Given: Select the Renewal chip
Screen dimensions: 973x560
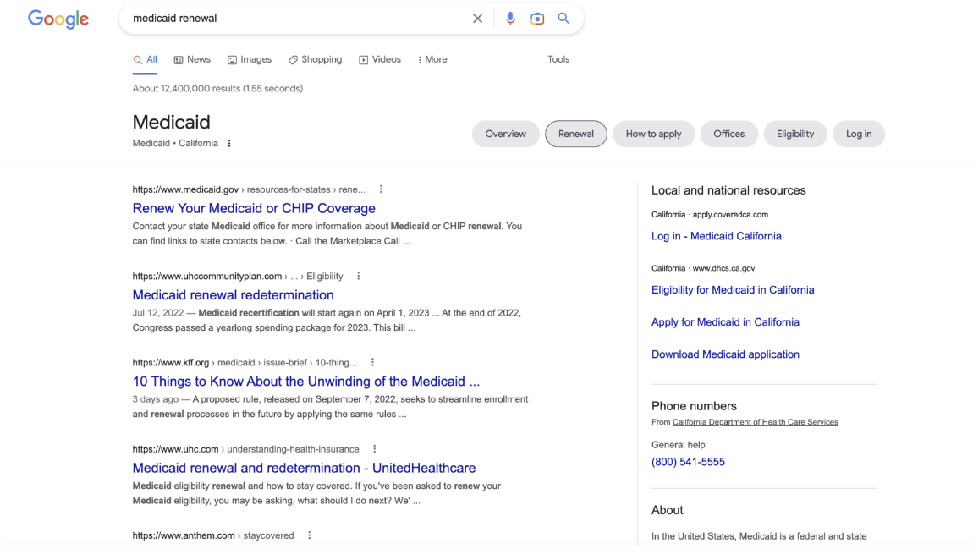Looking at the screenshot, I should coord(575,134).
